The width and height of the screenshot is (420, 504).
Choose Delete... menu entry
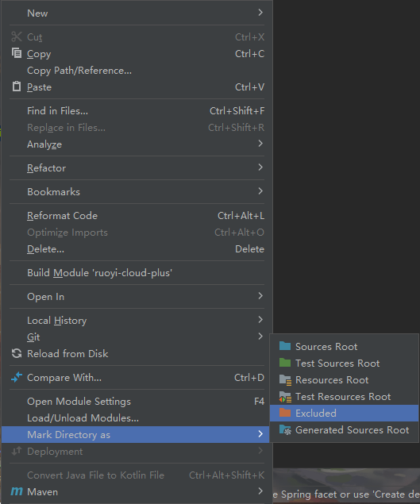137,249
